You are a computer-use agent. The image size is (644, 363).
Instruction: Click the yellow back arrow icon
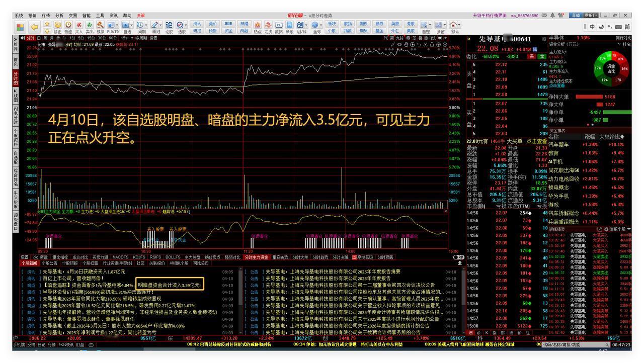[x=34, y=27]
